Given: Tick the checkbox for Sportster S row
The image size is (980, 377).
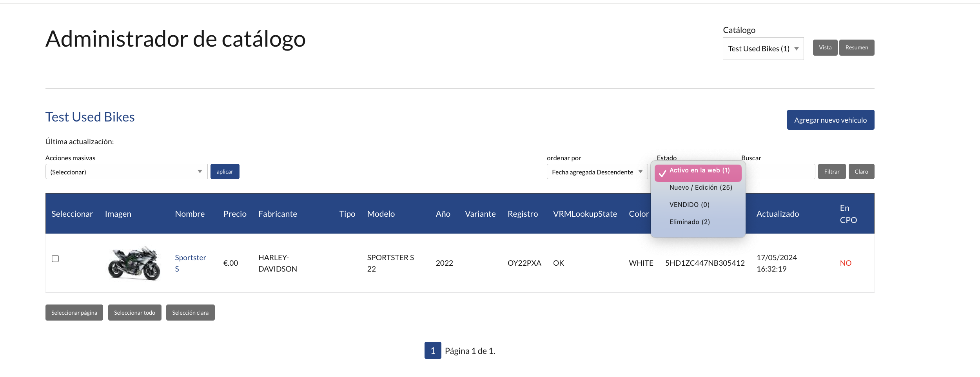Looking at the screenshot, I should pyautogui.click(x=55, y=259).
